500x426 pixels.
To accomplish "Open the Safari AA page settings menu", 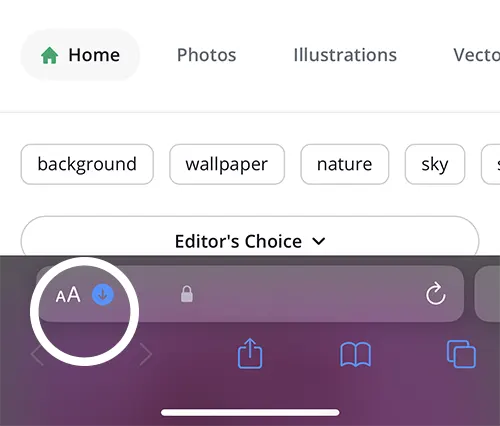I will 68,295.
